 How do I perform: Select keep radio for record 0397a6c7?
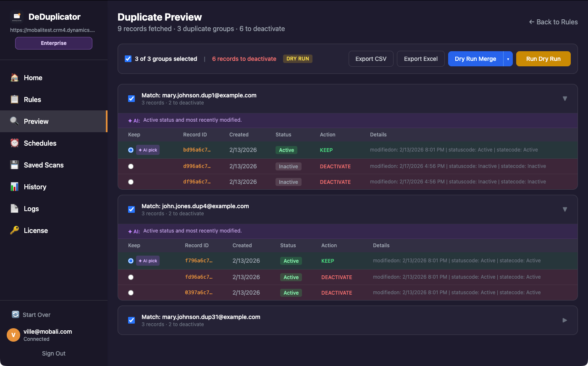point(131,293)
